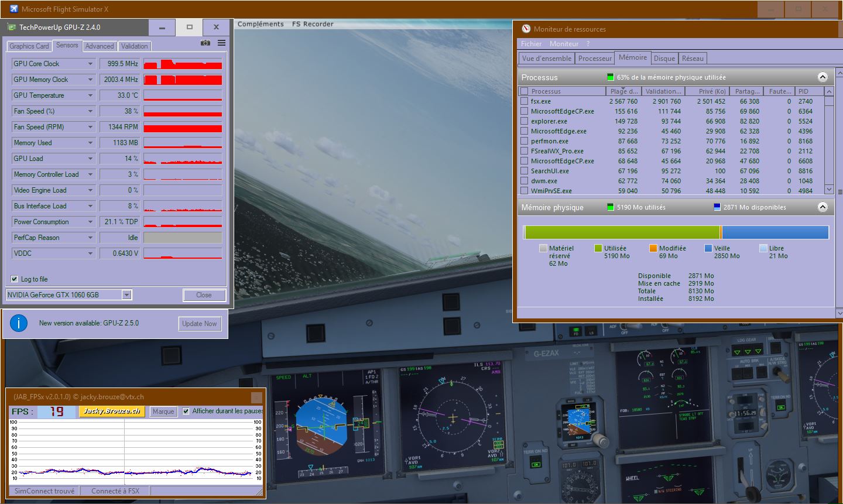Click the SimConnect trouvé status text

pos(44,491)
